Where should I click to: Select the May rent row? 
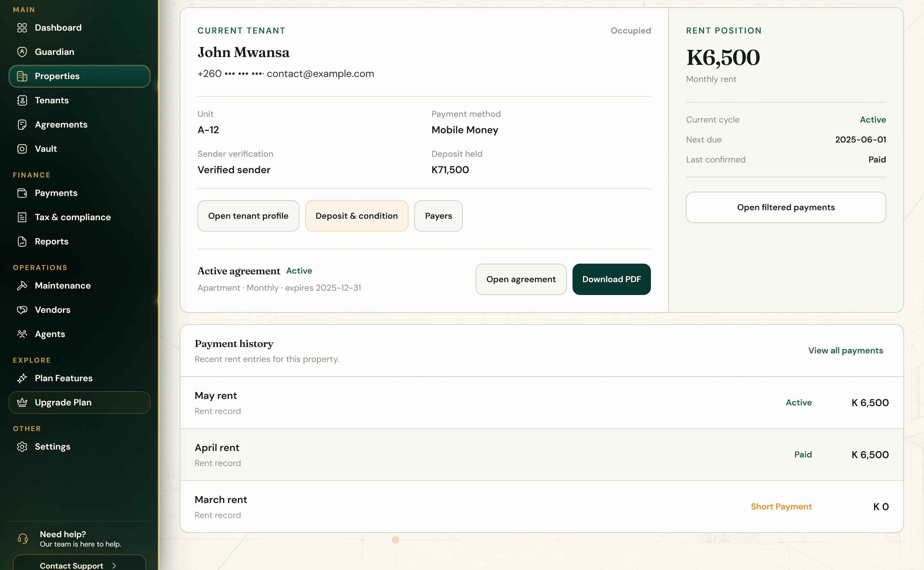(542, 403)
